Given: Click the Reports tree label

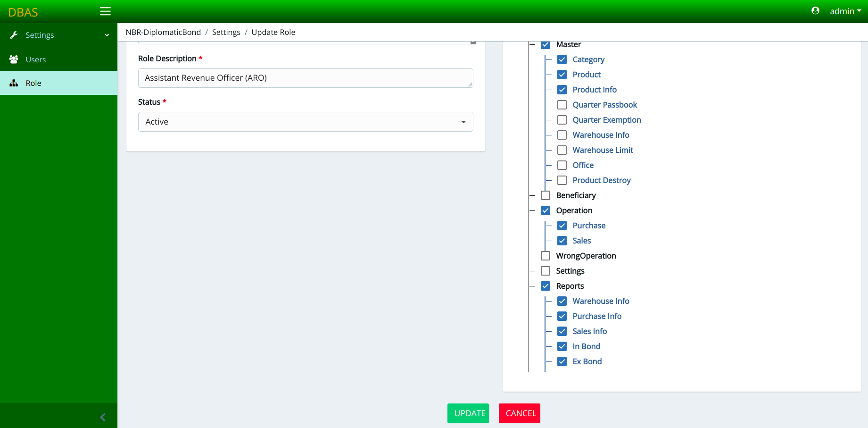Looking at the screenshot, I should [570, 286].
